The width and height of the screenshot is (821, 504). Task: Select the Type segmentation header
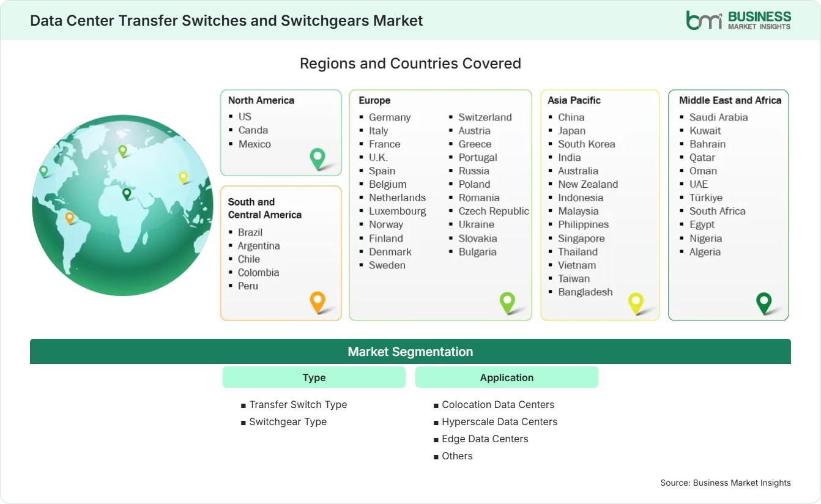pos(314,377)
